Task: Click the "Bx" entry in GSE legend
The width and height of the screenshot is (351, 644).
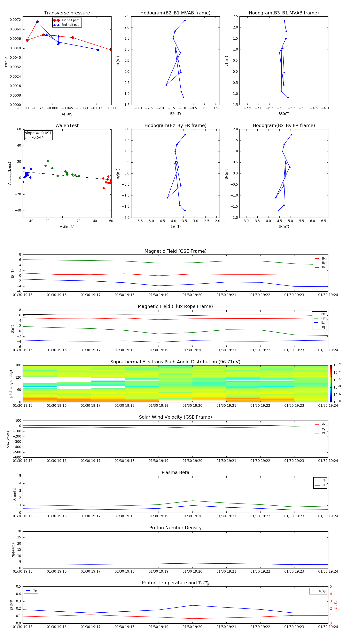Action: point(320,259)
